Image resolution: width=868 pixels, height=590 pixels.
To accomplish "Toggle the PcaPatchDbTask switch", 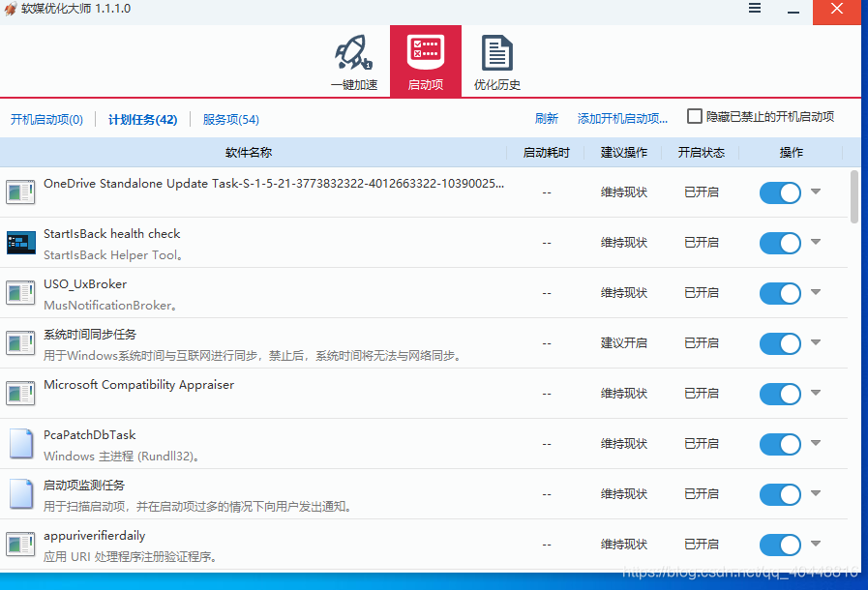I will 780,444.
